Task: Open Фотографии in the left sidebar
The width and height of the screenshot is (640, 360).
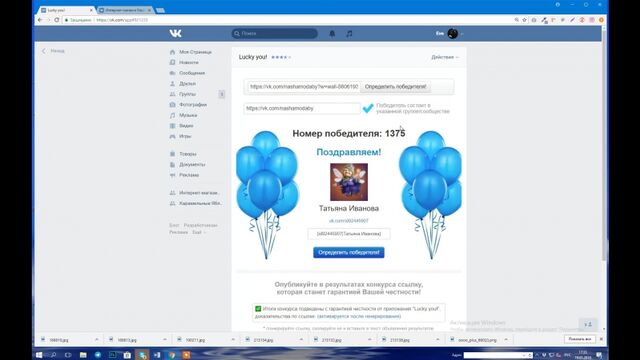Action: click(x=193, y=105)
